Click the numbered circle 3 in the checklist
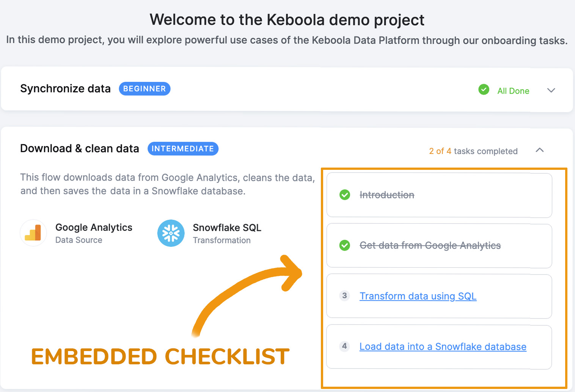Screen dimensions: 575x392 pyautogui.click(x=344, y=296)
